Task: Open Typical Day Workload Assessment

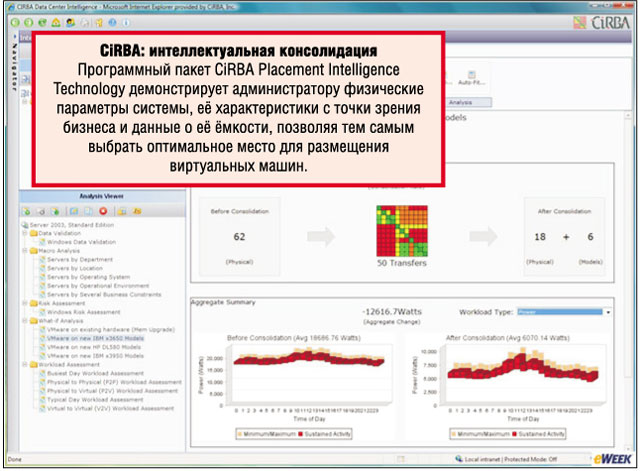Action: pyautogui.click(x=95, y=400)
